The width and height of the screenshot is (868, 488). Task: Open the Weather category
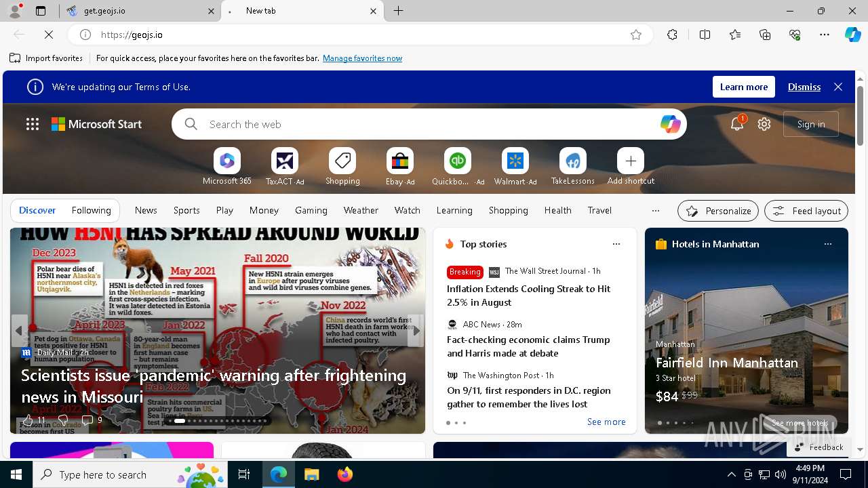(361, 210)
